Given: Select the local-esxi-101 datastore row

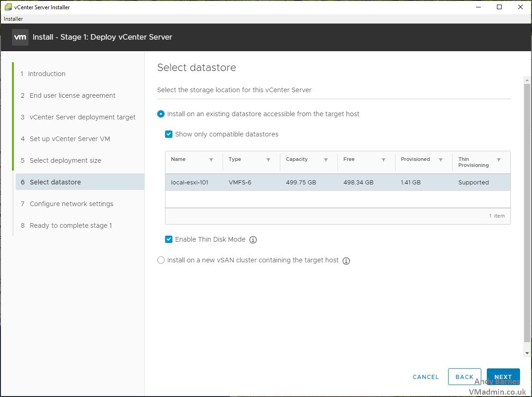Looking at the screenshot, I should coord(337,182).
